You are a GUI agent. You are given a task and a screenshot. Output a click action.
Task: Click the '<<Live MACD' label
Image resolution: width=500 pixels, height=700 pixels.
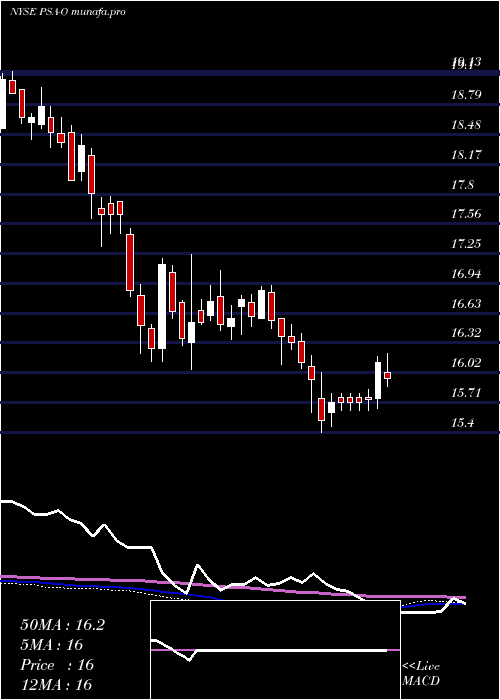[x=421, y=673]
